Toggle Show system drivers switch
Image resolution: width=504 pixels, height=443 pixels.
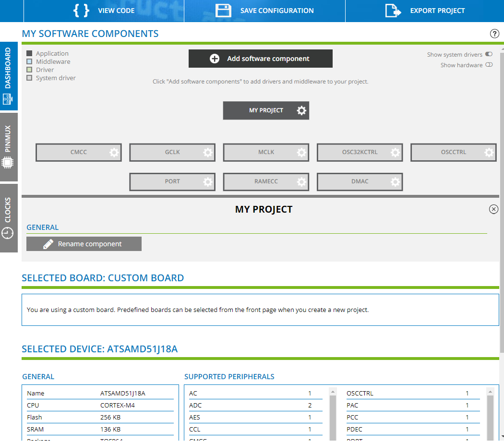coord(489,54)
